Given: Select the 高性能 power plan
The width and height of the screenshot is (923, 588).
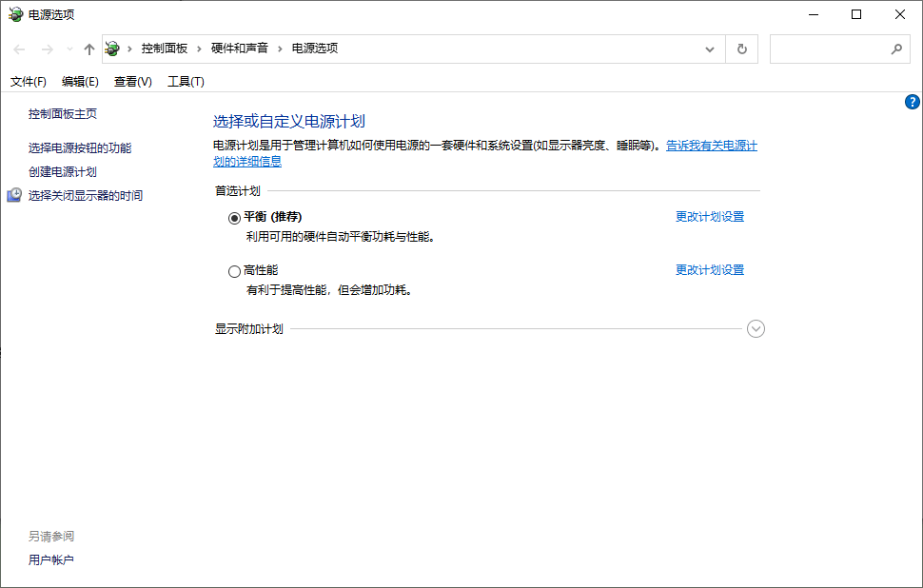Looking at the screenshot, I should tap(234, 271).
